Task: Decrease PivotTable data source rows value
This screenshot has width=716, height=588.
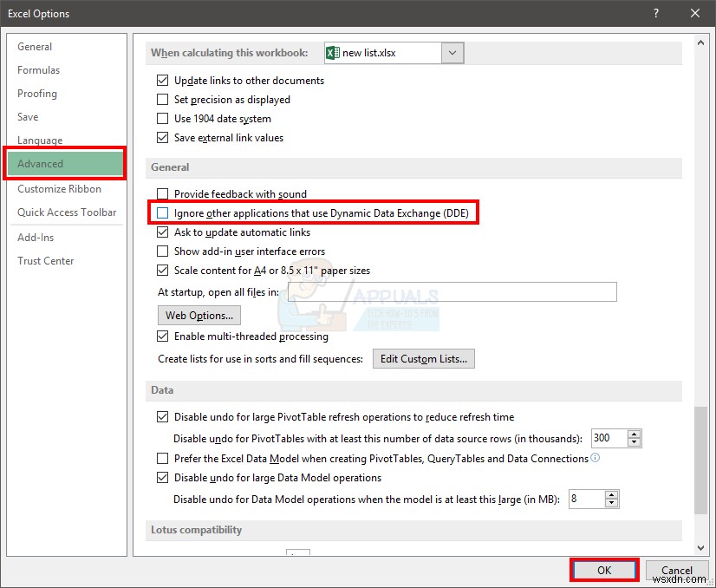Action: tap(634, 442)
